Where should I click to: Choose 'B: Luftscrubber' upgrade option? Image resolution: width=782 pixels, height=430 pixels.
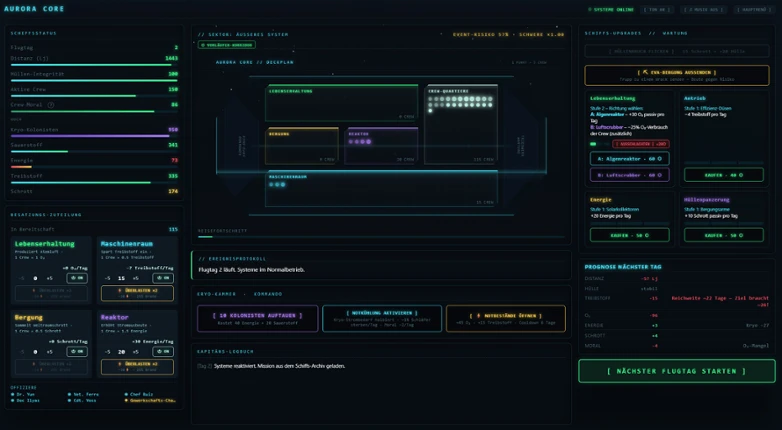(x=629, y=175)
